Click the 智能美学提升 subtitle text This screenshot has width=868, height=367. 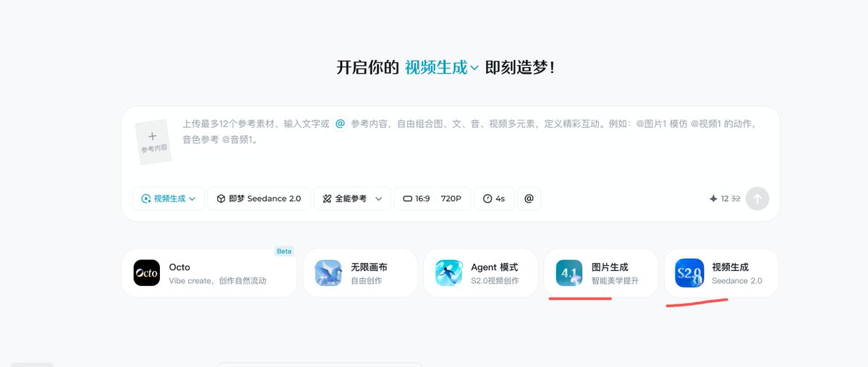tap(615, 281)
